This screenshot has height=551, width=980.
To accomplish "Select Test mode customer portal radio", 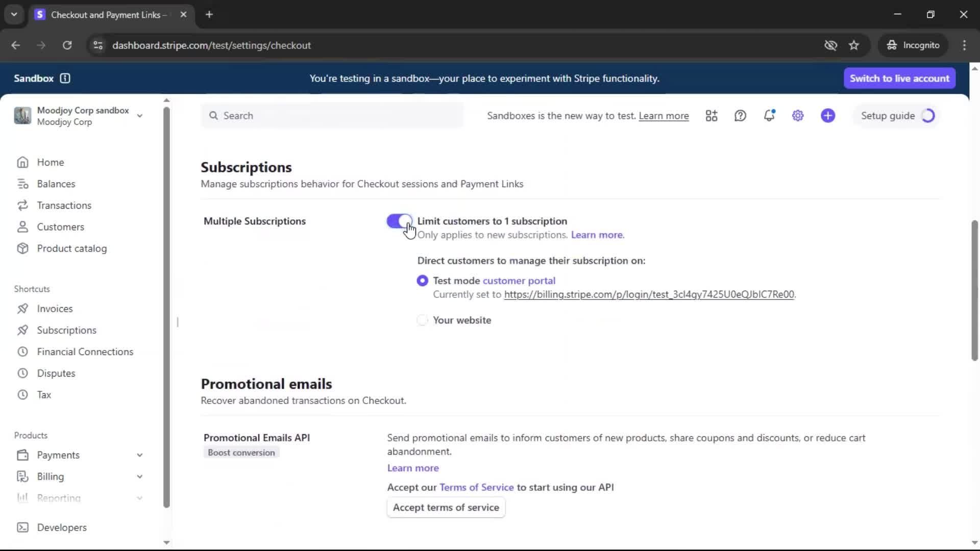I will [x=422, y=281].
